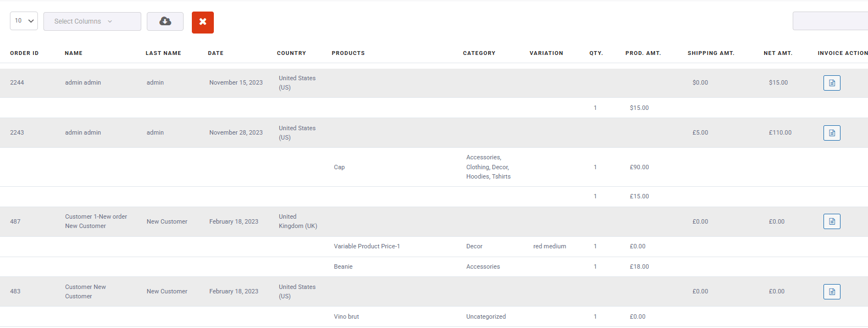Open the rows-per-page dropdown showing 10
Viewport: 868px width, 328px height.
point(24,21)
